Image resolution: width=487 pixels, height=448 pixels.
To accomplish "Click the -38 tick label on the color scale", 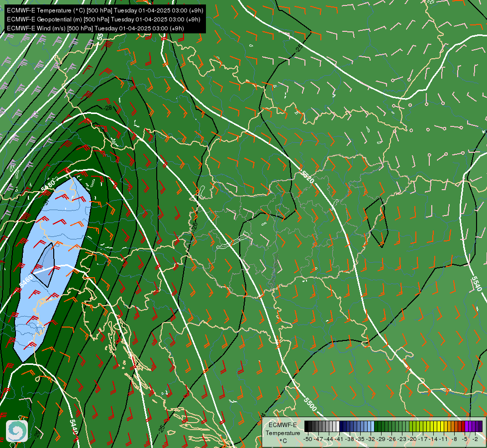I will click(x=349, y=439).
